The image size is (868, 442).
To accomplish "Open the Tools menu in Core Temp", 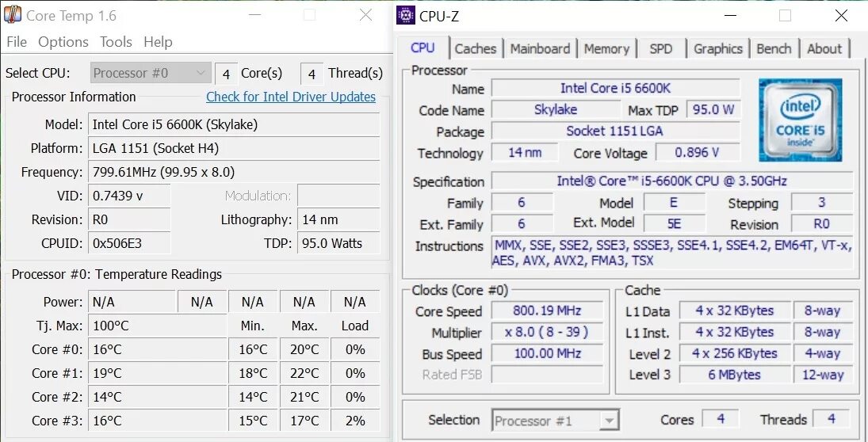I will [116, 42].
